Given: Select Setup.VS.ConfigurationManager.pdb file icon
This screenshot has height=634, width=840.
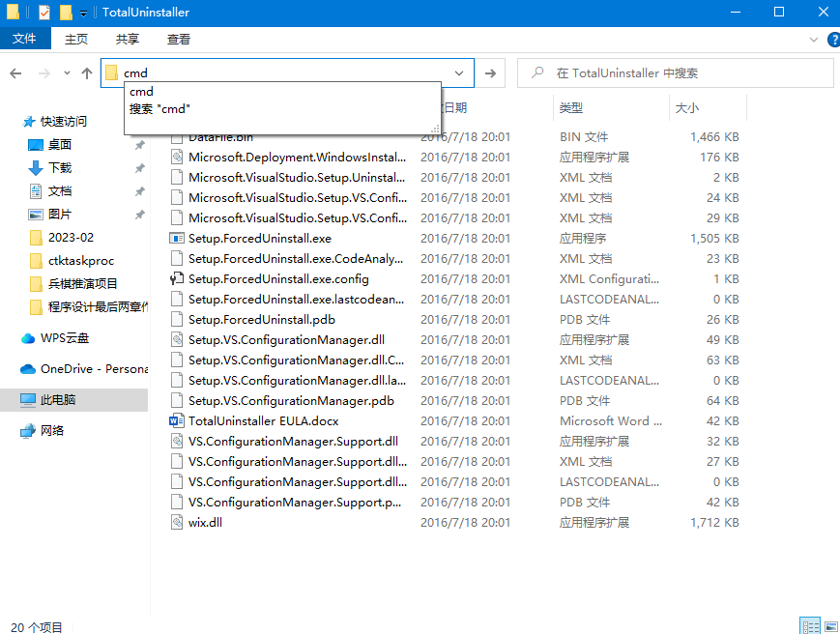Looking at the screenshot, I should pos(177,400).
